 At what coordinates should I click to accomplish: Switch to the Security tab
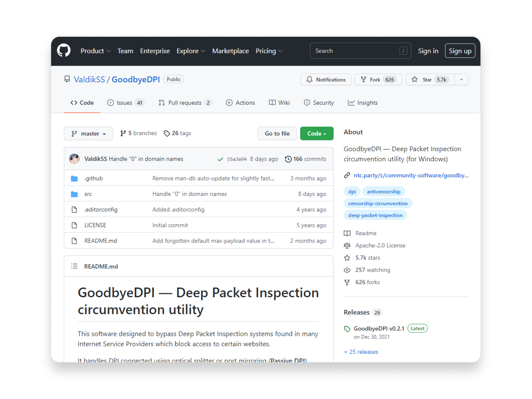(x=319, y=103)
